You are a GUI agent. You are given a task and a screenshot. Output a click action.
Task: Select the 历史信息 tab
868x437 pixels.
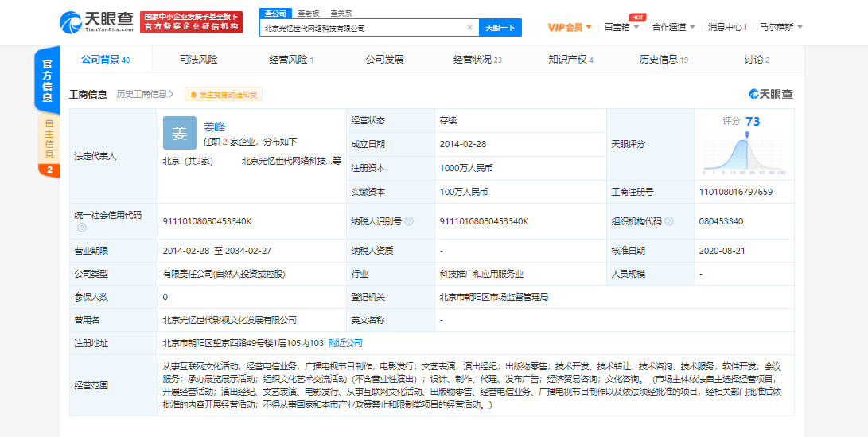664,60
